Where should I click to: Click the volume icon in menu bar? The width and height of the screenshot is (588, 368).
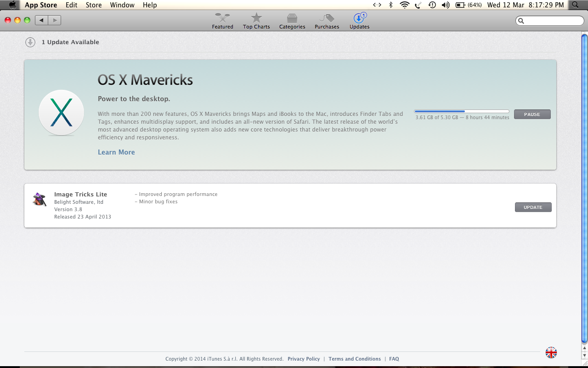point(446,5)
